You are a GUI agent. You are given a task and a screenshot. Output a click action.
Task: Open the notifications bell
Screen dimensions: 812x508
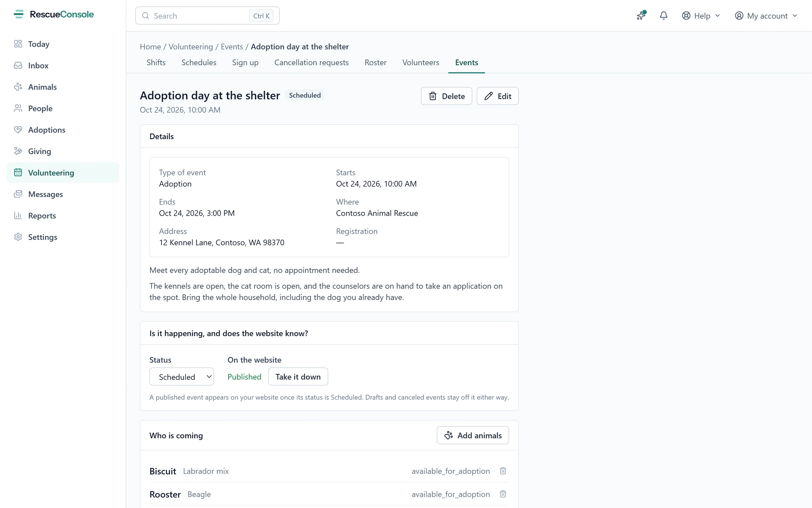tap(663, 16)
